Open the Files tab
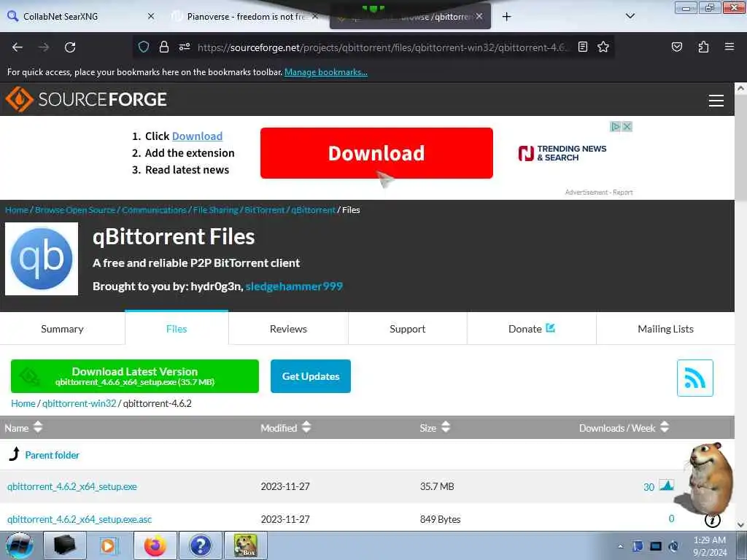The height and width of the screenshot is (560, 747). [x=177, y=329]
